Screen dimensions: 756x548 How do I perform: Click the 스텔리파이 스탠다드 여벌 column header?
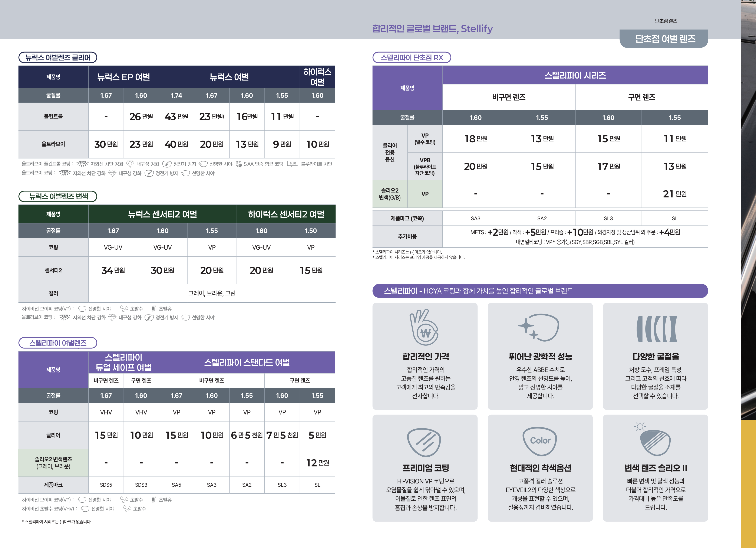point(247,362)
